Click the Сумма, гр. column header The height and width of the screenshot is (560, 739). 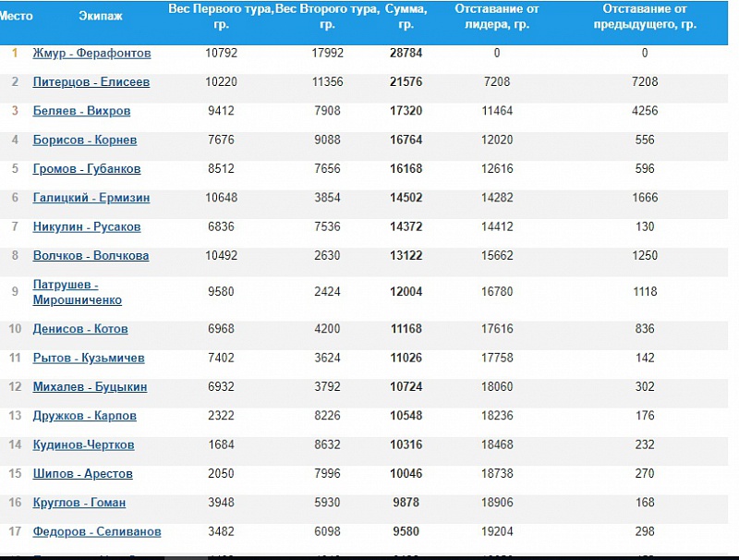406,16
